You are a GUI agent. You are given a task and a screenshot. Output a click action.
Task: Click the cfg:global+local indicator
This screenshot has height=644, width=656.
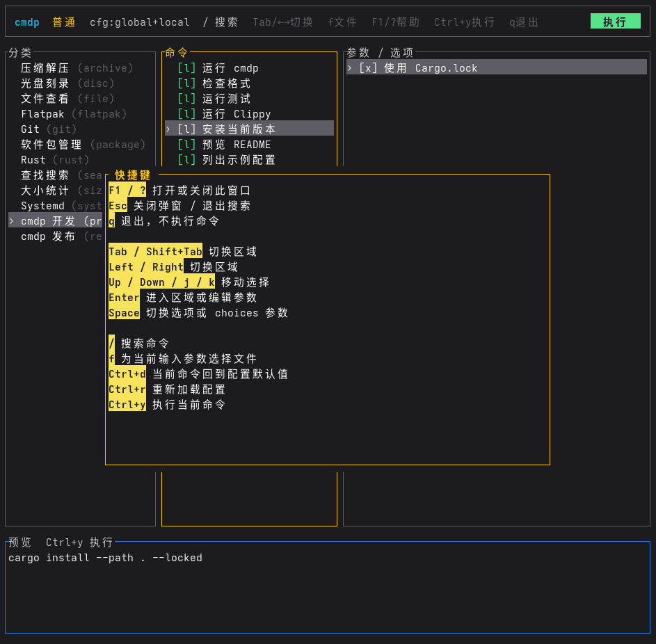coord(139,22)
